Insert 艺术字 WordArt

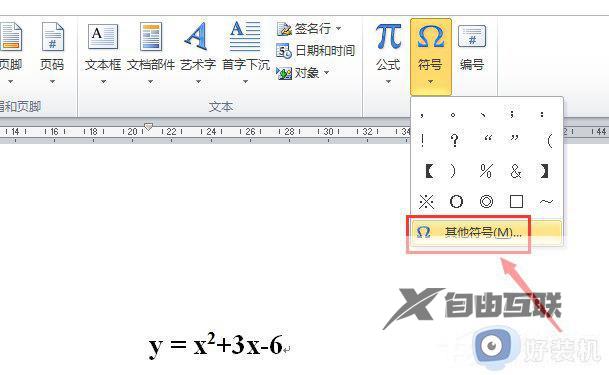click(197, 36)
